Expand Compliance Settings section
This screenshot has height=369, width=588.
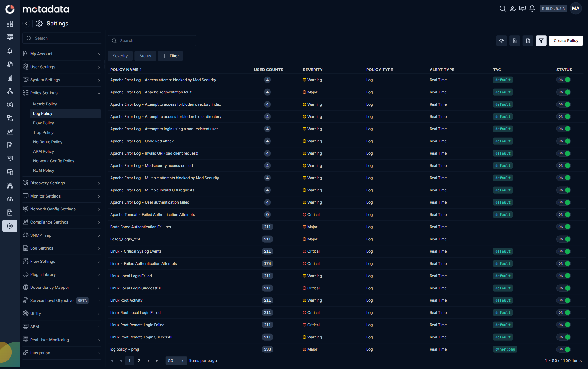point(62,222)
